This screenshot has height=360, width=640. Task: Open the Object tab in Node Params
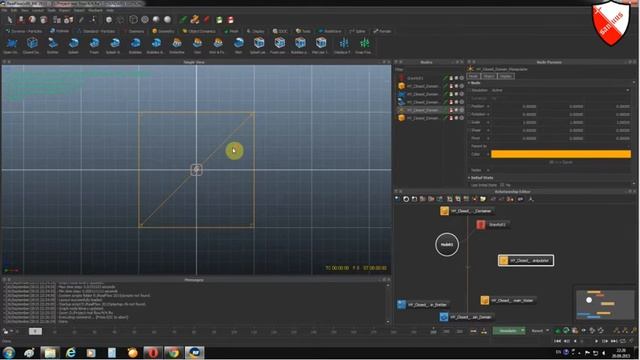(489, 76)
